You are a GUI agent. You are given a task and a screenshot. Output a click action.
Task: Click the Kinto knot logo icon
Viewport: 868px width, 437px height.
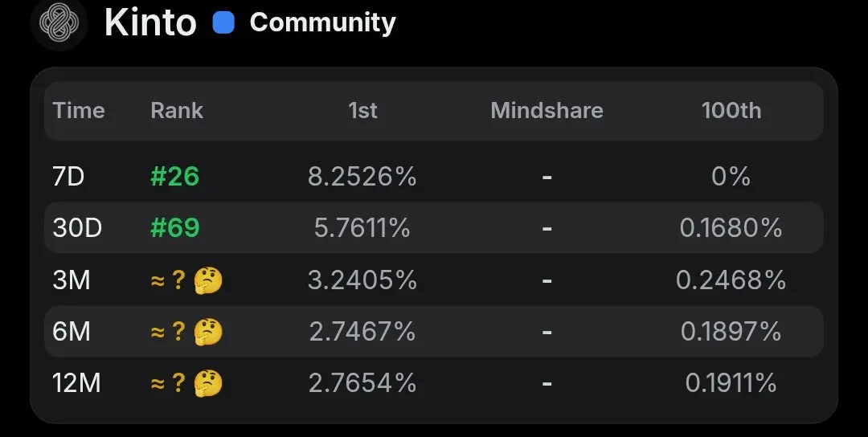59,22
